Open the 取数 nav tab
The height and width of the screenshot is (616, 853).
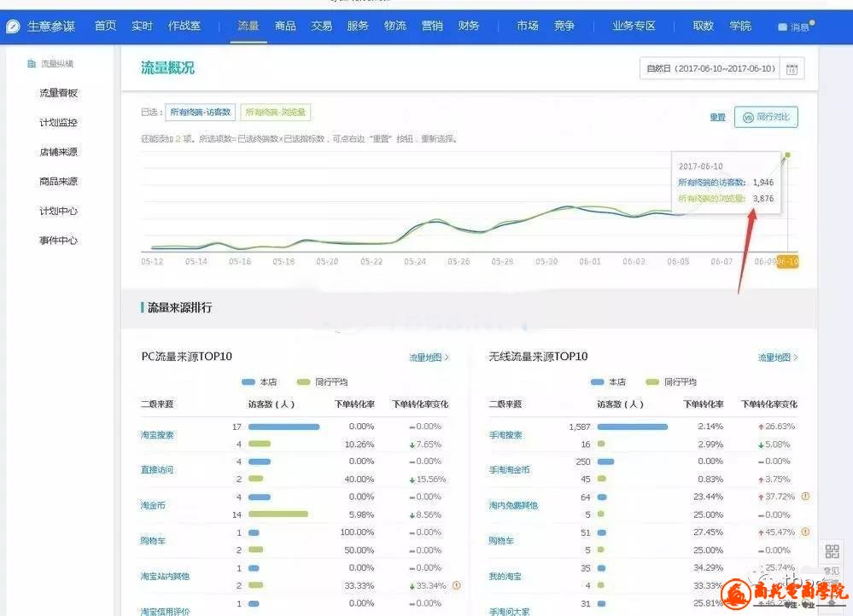click(x=704, y=26)
